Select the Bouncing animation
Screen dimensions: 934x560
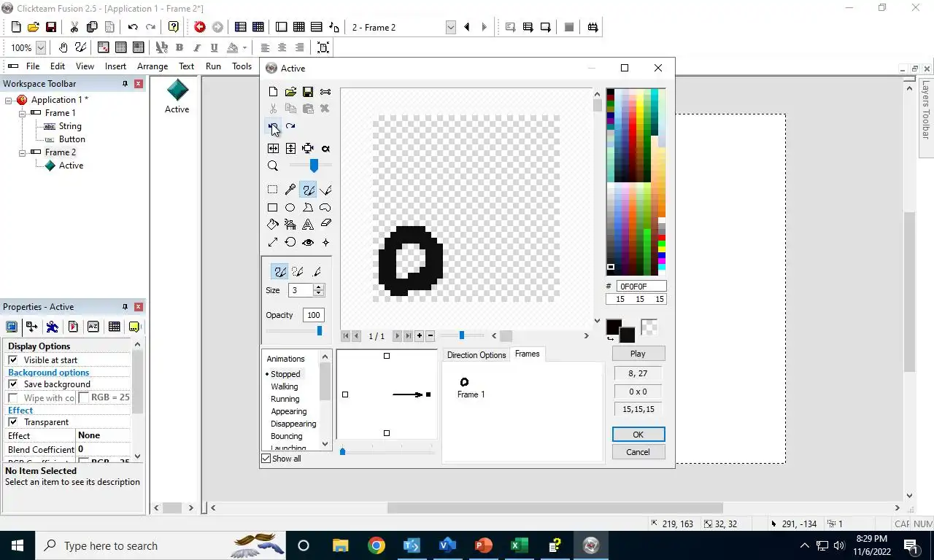(x=286, y=436)
